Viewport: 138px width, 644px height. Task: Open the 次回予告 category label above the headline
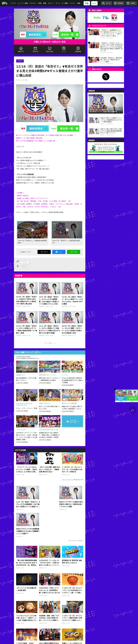tap(20, 61)
